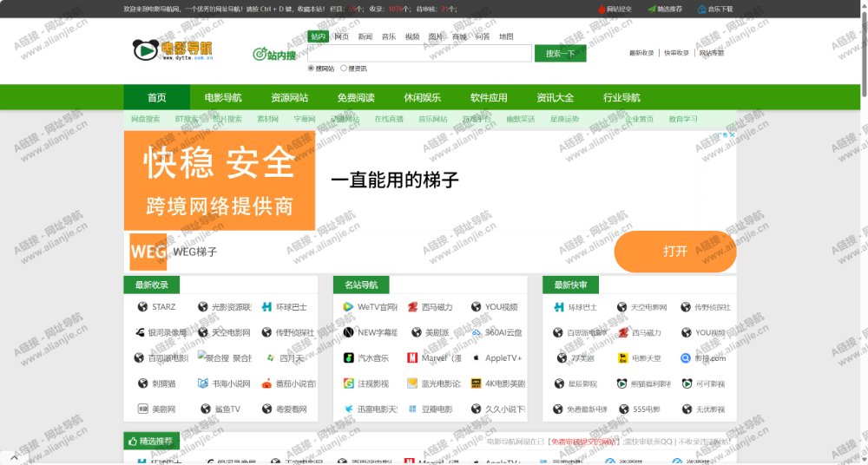Switch to the 视频 search tab
This screenshot has height=465, width=868.
[x=412, y=36]
